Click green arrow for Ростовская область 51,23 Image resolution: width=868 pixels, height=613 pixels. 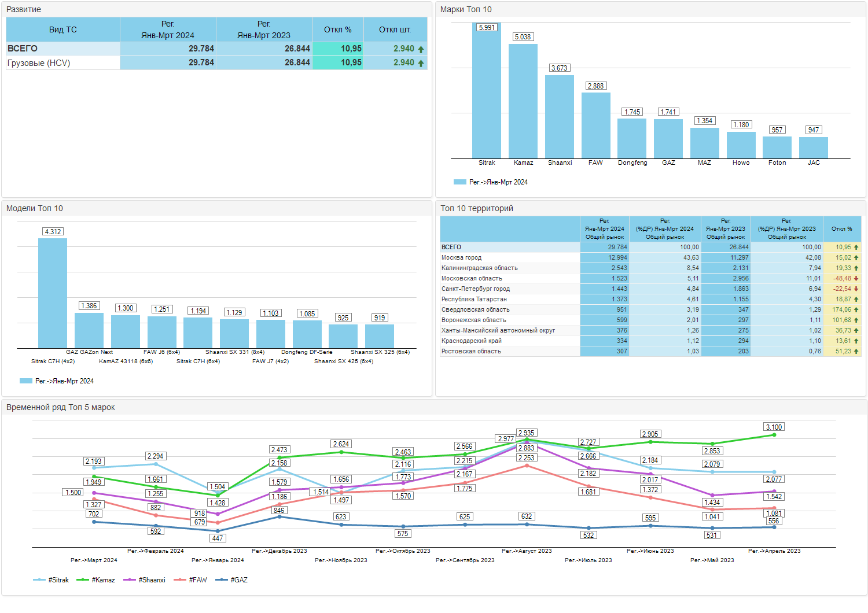[x=856, y=352]
